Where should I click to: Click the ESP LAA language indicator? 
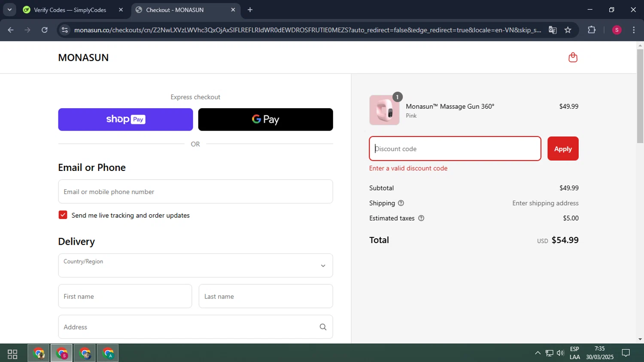575,353
